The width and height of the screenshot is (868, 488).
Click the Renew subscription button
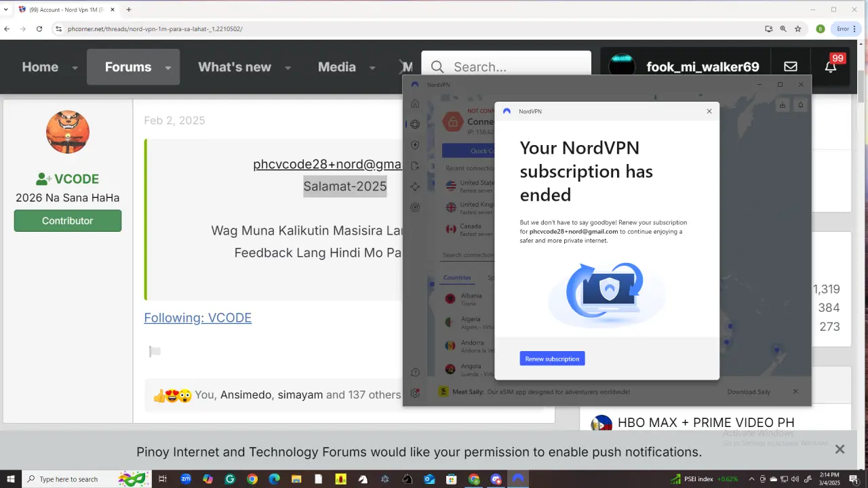pyautogui.click(x=552, y=359)
